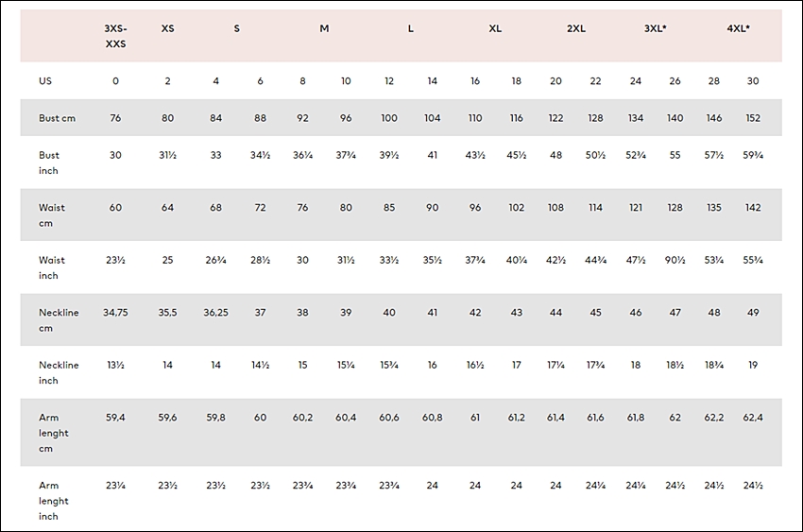Select the 152 bust cm cell
The width and height of the screenshot is (803, 532).
click(x=753, y=118)
